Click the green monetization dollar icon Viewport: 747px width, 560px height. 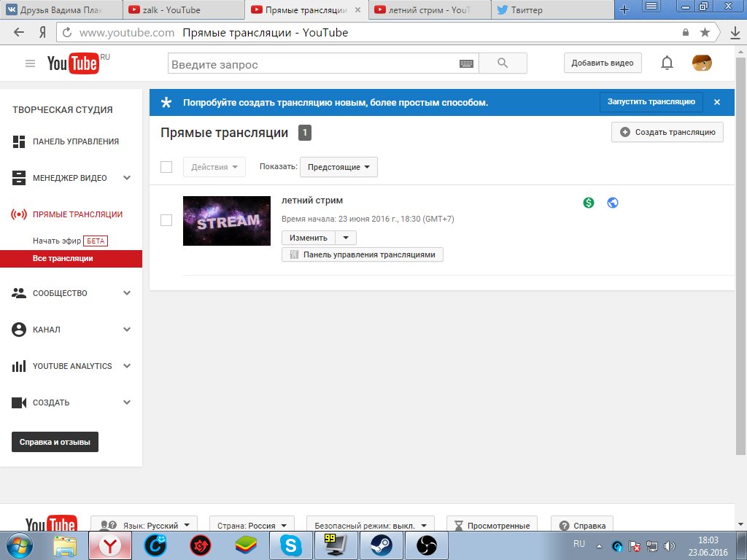click(x=589, y=203)
